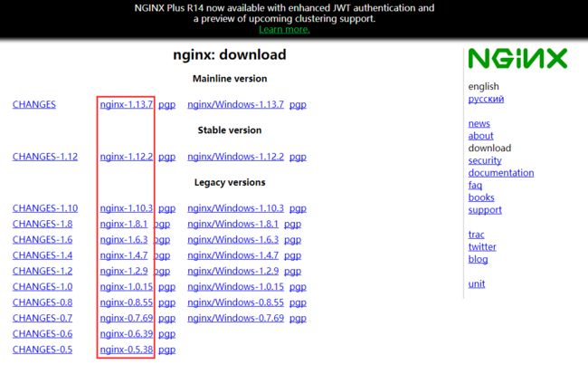
Task: Open CHANGES-0.8 link
Action: pos(43,303)
